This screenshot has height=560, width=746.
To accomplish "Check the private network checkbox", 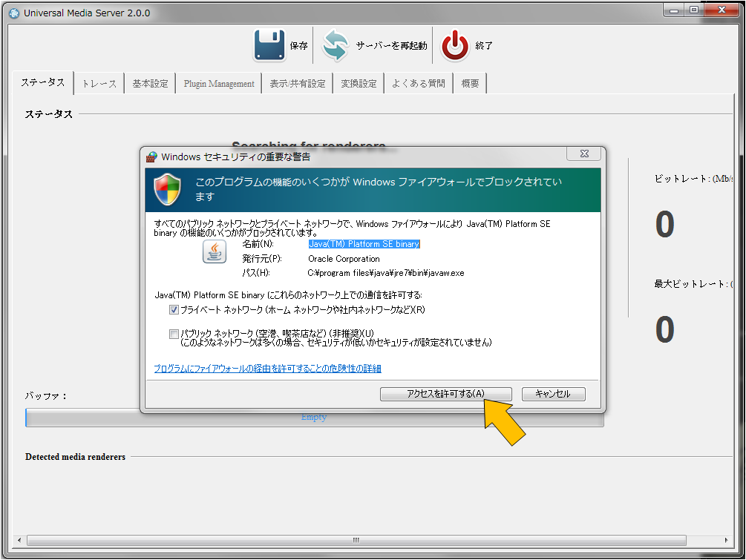I will click(174, 310).
